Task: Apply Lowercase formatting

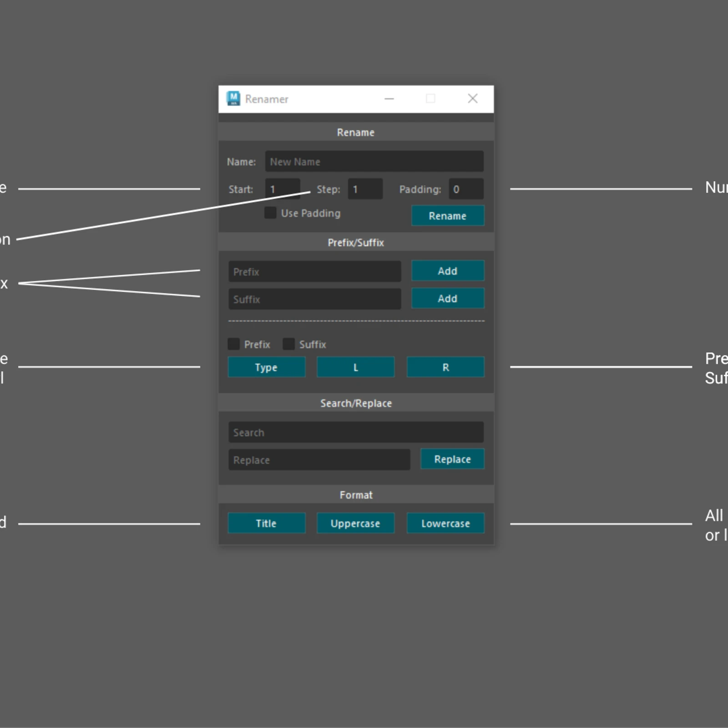Action: tap(445, 523)
